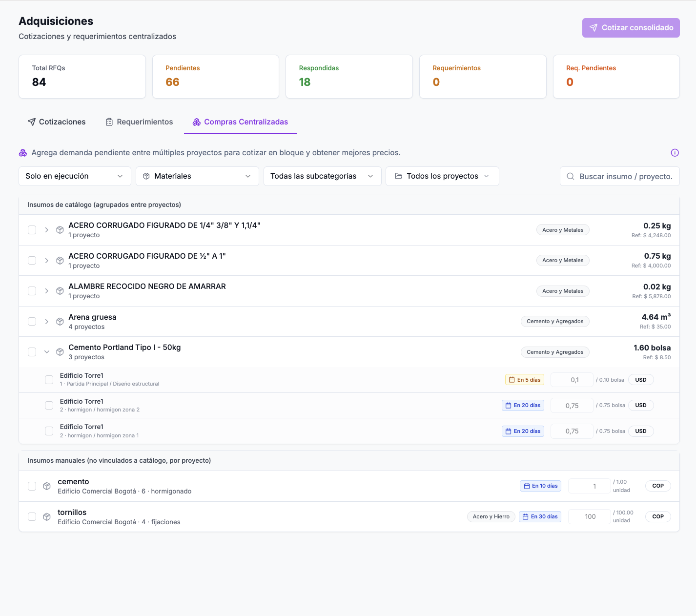Edit quantity field 100 for tornillos

[590, 516]
